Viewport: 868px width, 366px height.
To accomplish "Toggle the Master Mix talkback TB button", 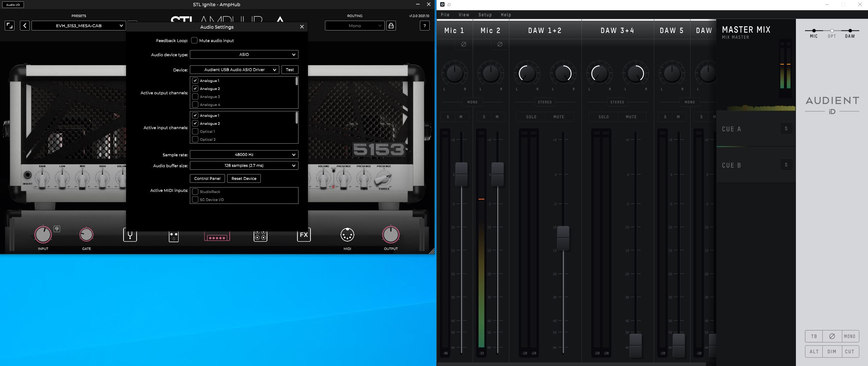I will pos(814,336).
